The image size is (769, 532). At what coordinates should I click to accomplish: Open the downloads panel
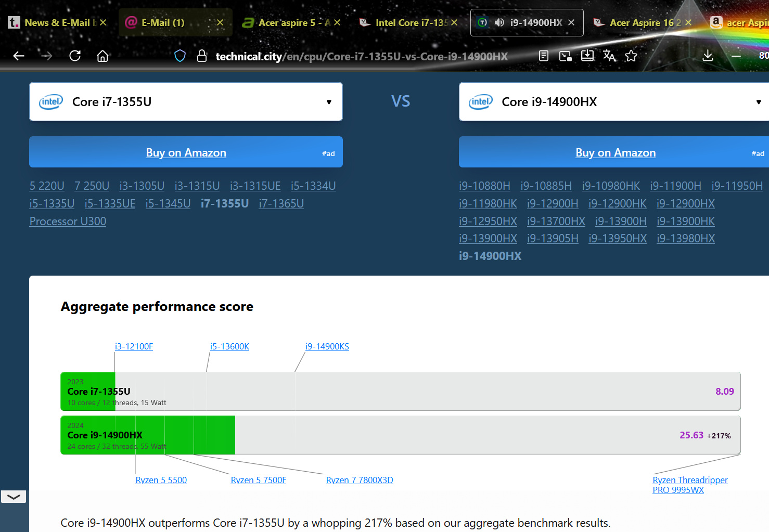(x=708, y=56)
